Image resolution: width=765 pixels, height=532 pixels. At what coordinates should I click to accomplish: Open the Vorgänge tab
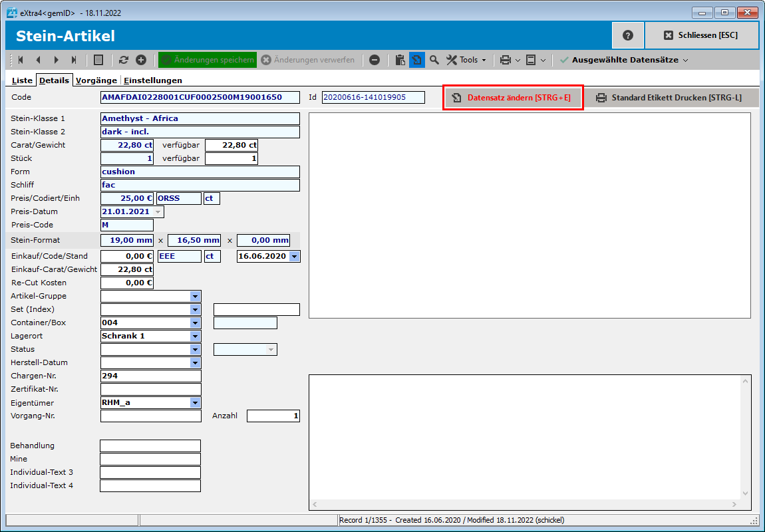[x=96, y=80]
